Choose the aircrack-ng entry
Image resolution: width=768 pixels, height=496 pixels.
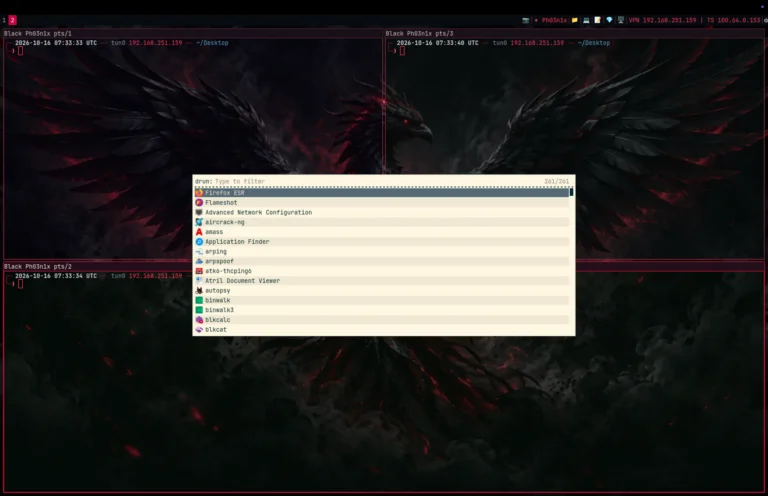382,222
